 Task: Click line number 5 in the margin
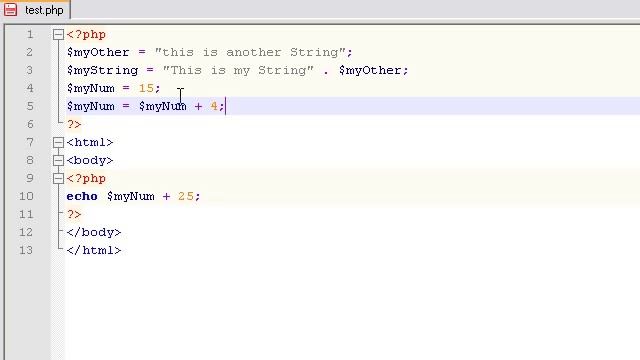30,106
